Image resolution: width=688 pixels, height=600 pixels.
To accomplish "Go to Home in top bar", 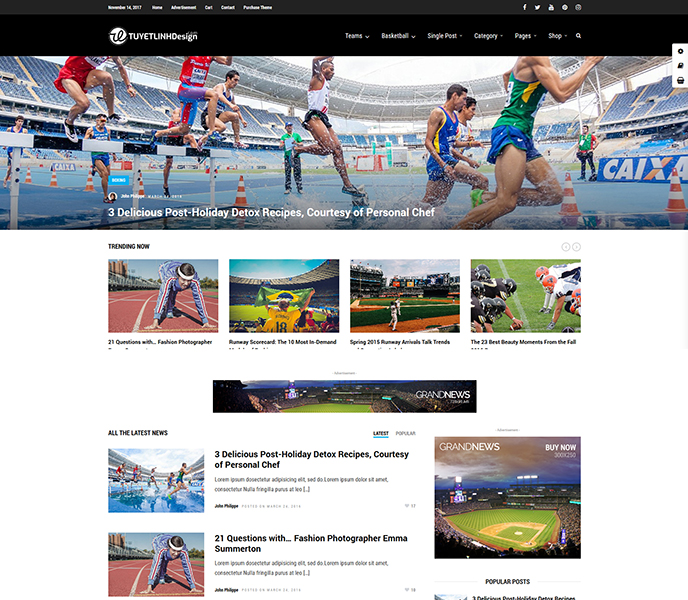I will coord(157,7).
